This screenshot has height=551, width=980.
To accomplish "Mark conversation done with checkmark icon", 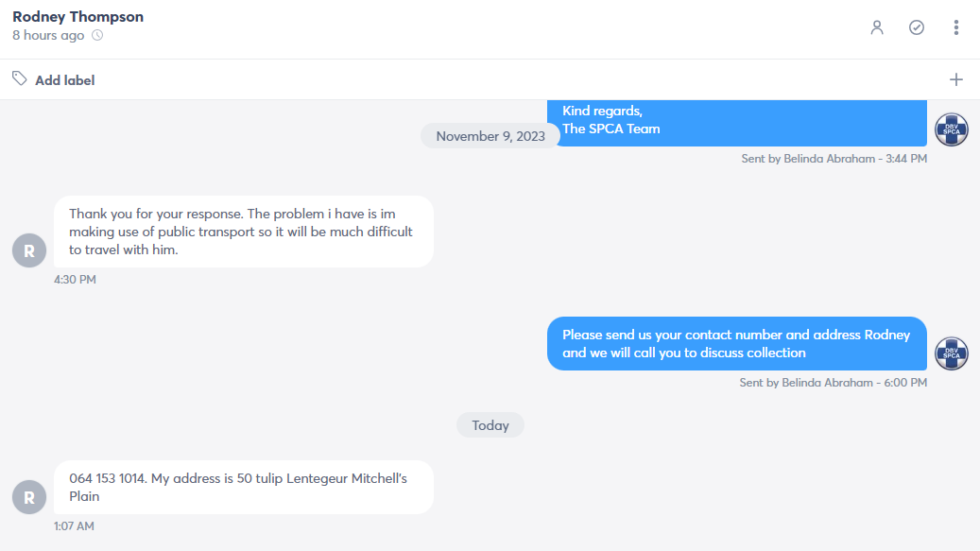I will point(917,27).
